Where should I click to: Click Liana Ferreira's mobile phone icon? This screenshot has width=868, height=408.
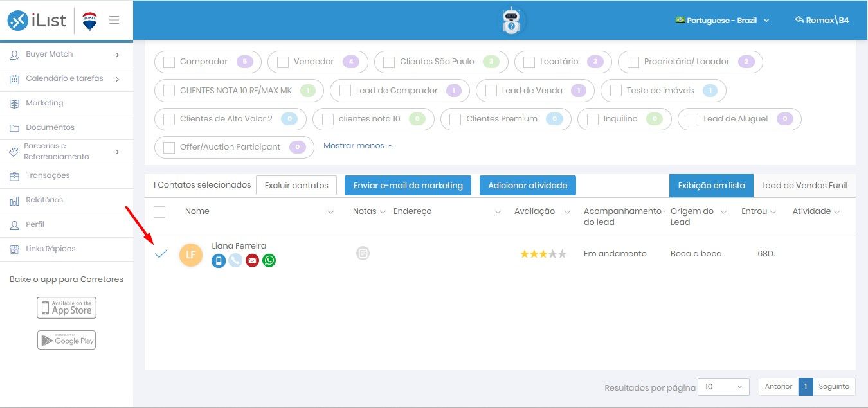click(x=219, y=260)
